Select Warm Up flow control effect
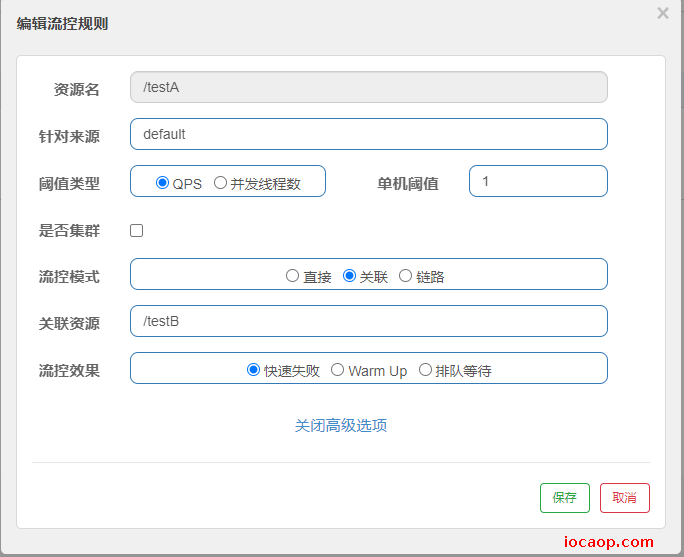684x557 pixels. click(337, 370)
